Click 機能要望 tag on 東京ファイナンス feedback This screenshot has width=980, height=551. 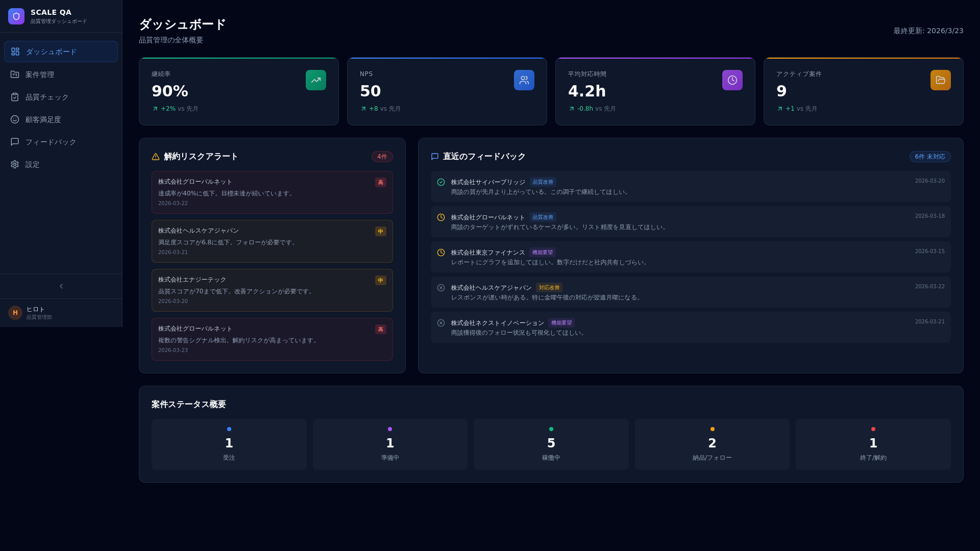(x=543, y=253)
